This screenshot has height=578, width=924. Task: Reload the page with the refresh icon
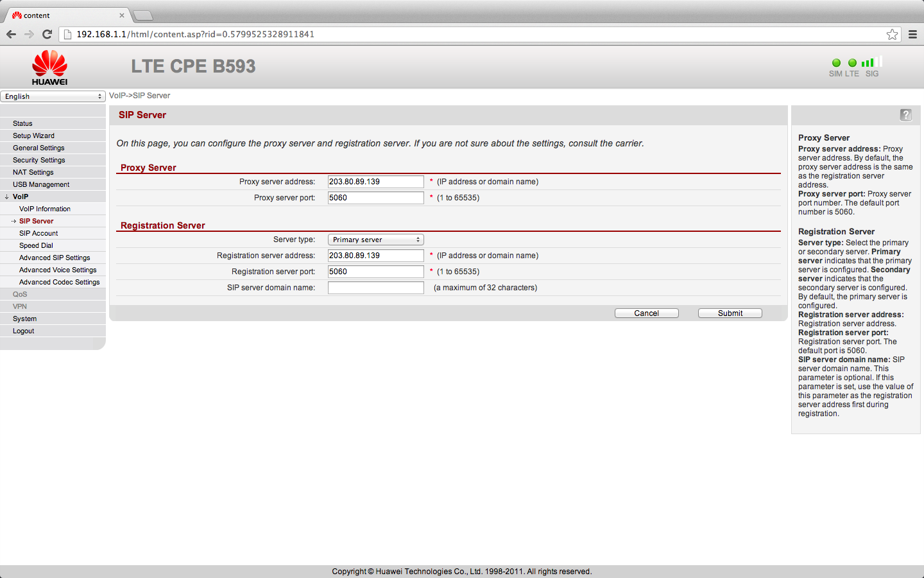(x=47, y=34)
